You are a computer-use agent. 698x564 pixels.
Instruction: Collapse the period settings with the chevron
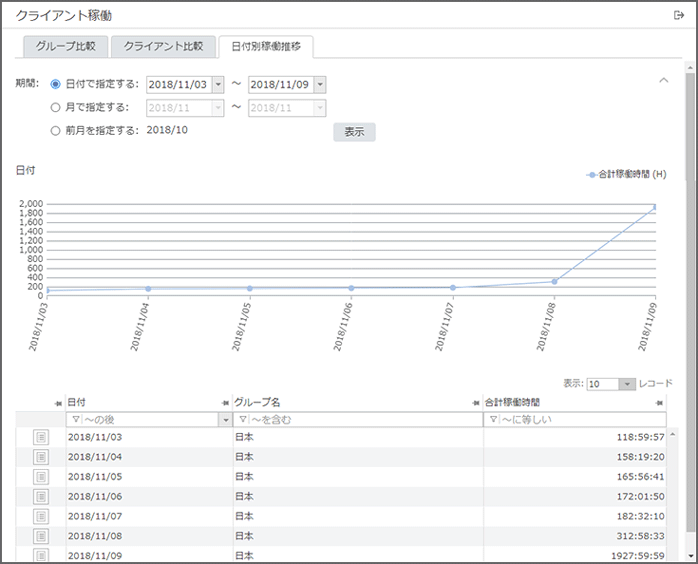663,80
